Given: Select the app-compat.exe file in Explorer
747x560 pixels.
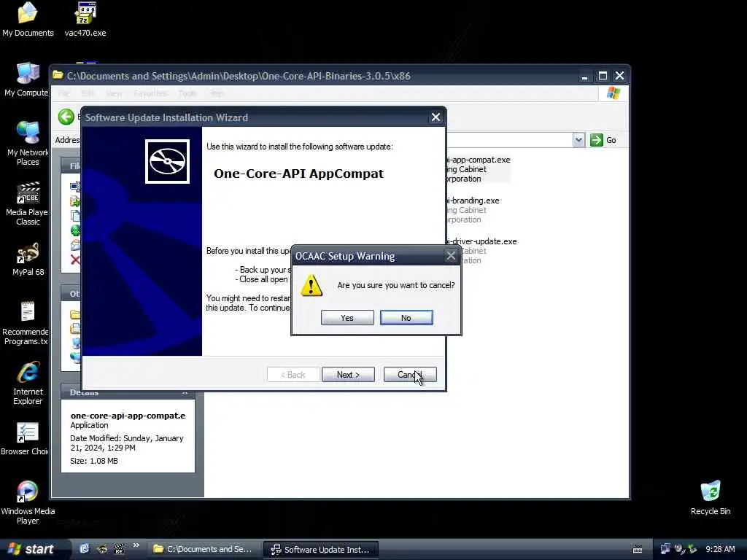Looking at the screenshot, I should pos(477,169).
